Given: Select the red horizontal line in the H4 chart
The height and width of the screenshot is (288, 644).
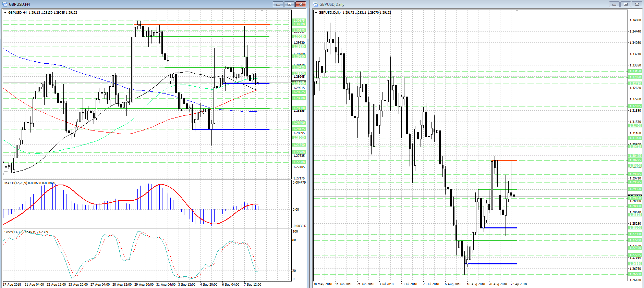Looking at the screenshot, I should (203, 24).
